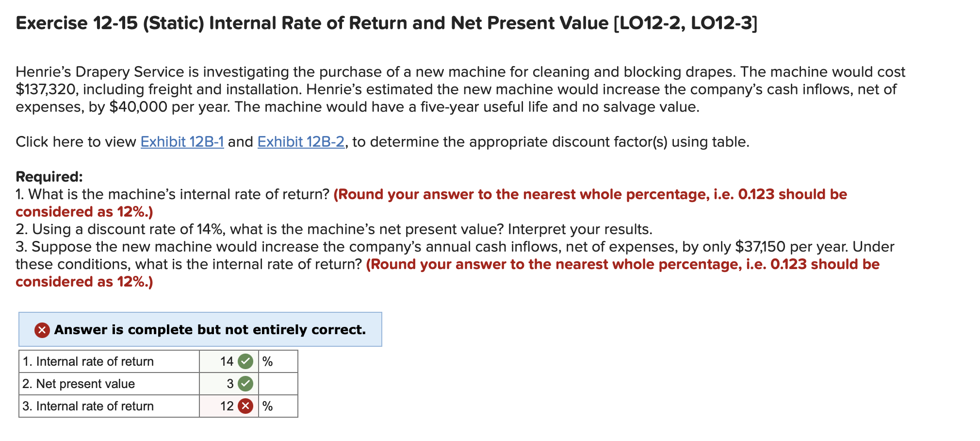Click the error icon on question 3 answer
This screenshot has height=441, width=980.
(x=245, y=406)
